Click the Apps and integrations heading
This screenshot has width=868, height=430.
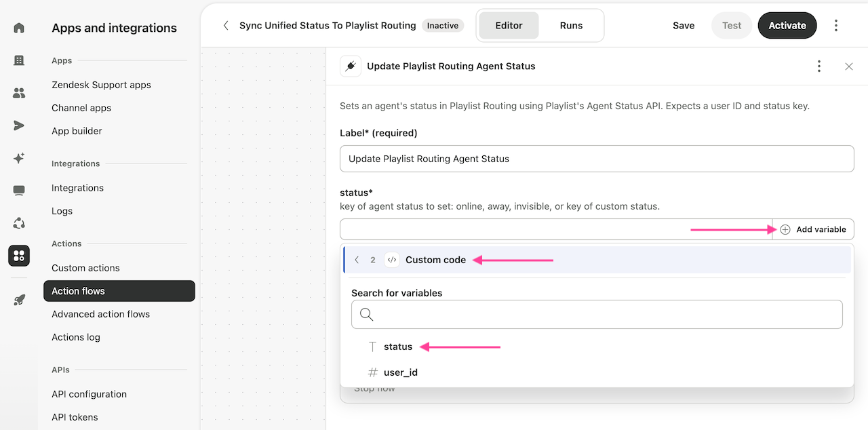tap(114, 28)
